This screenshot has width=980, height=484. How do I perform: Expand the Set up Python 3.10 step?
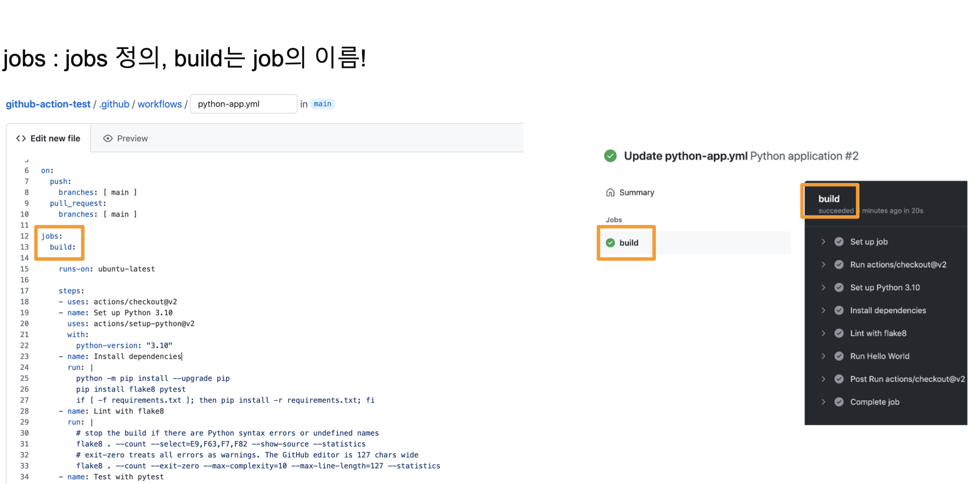pos(823,287)
